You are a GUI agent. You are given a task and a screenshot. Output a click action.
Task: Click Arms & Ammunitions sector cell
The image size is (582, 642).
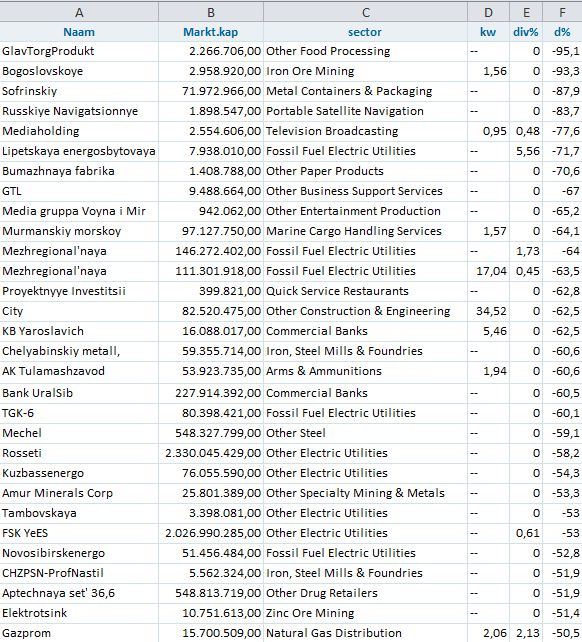[x=365, y=372]
